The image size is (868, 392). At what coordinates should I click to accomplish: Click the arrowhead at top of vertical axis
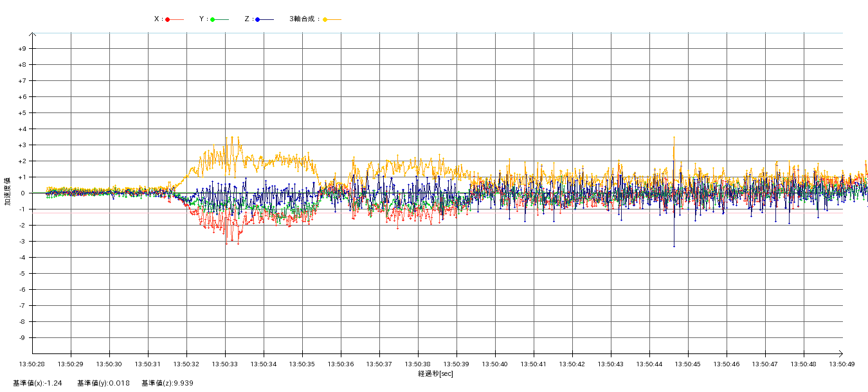coord(33,33)
